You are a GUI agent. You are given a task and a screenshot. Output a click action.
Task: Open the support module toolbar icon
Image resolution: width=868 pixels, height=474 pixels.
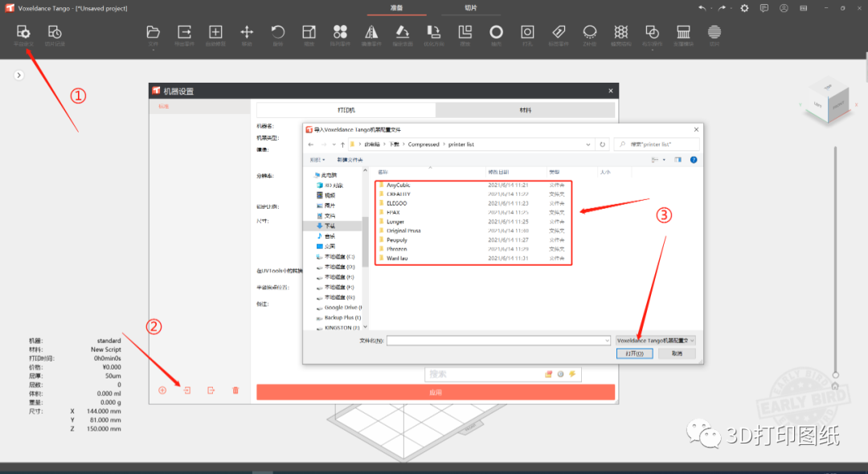683,32
